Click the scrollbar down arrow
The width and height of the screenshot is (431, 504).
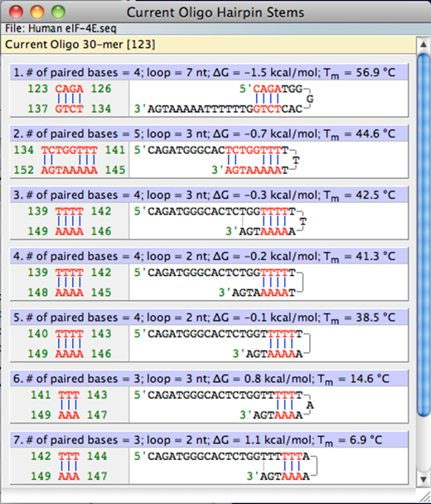[424, 480]
